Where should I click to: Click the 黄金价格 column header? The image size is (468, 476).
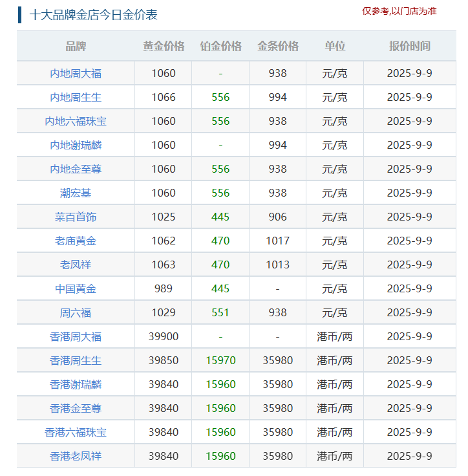click(164, 47)
